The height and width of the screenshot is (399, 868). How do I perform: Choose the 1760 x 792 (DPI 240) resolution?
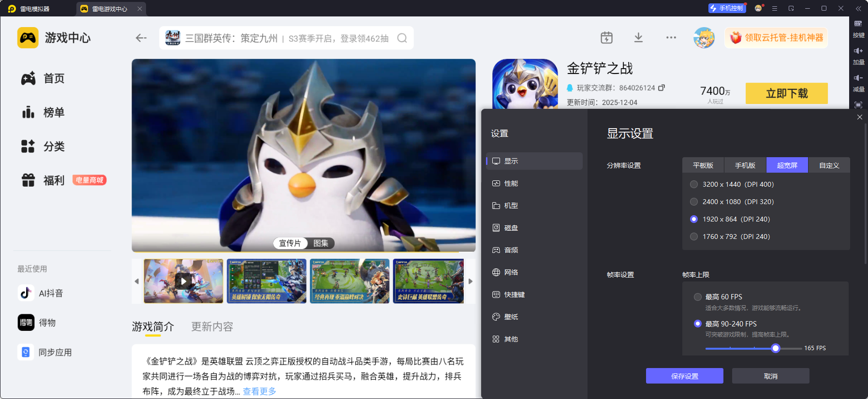pos(730,236)
